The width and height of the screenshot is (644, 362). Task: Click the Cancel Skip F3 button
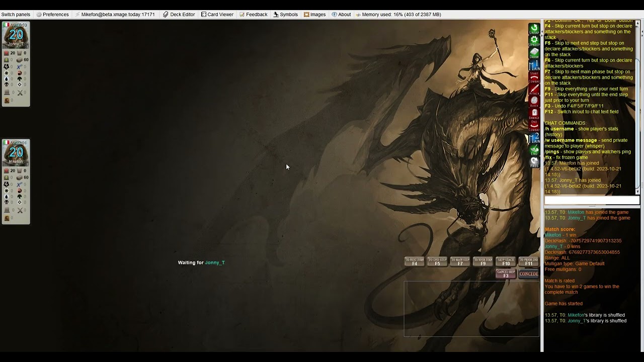click(x=506, y=274)
